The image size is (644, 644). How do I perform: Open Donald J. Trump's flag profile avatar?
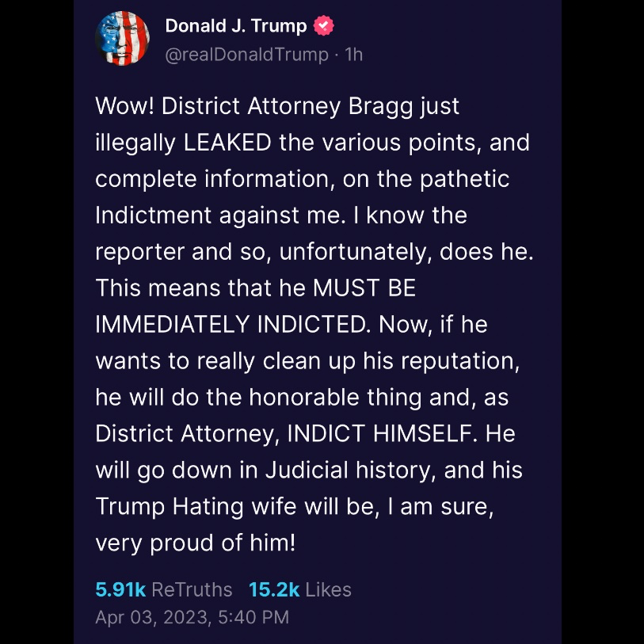point(122,39)
